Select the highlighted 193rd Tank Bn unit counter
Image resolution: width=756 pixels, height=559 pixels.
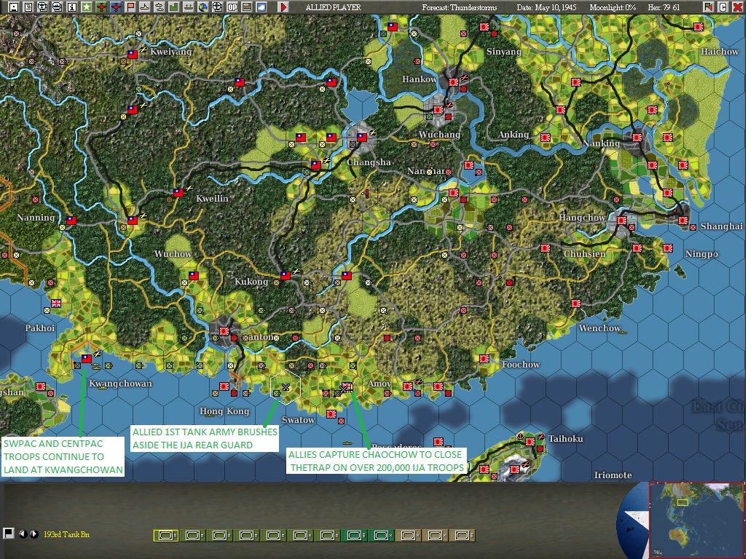click(166, 536)
